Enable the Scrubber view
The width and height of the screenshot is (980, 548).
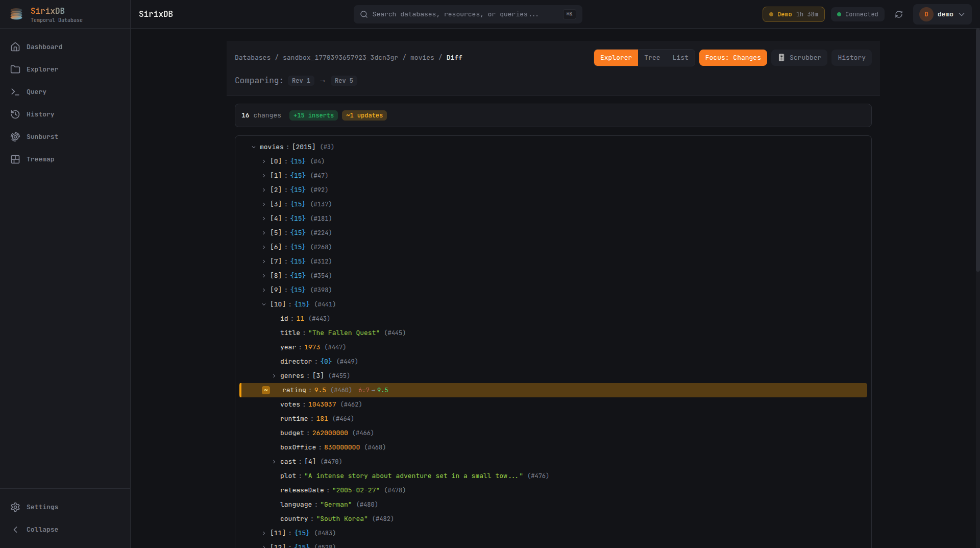799,58
